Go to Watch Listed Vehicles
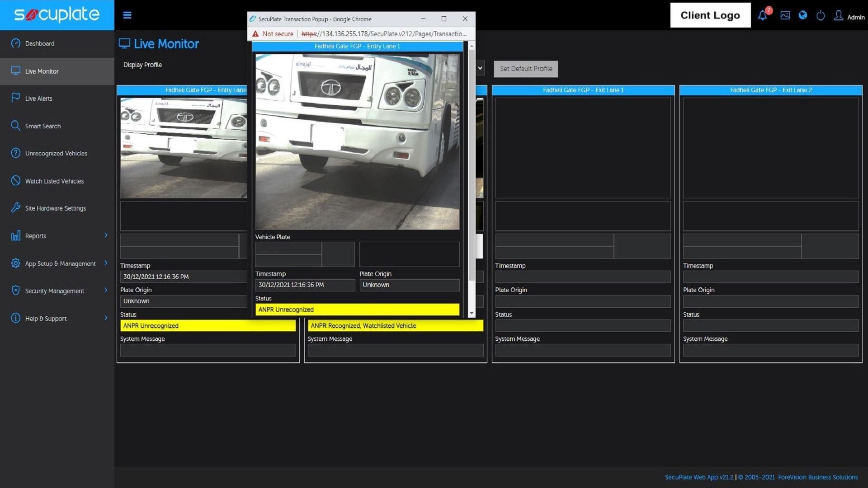The image size is (868, 488). pos(54,181)
